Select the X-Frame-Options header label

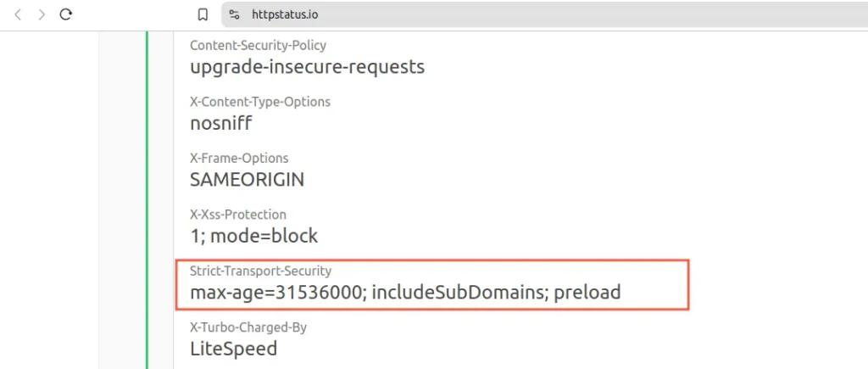tap(239, 159)
